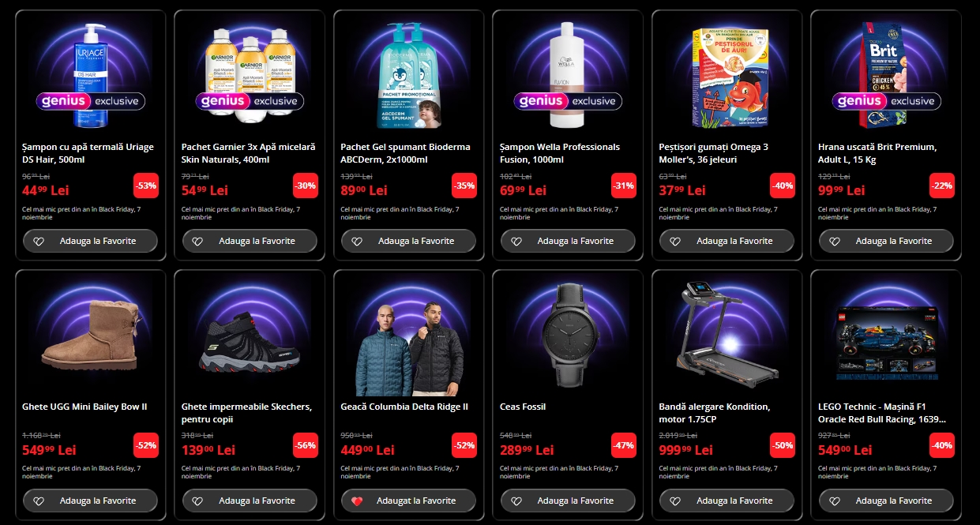Click the heart icon for LEGO Technic F1 set

(x=834, y=501)
